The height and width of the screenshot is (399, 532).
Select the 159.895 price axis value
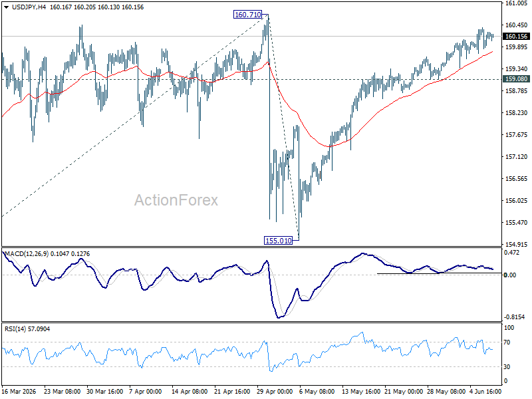point(517,47)
